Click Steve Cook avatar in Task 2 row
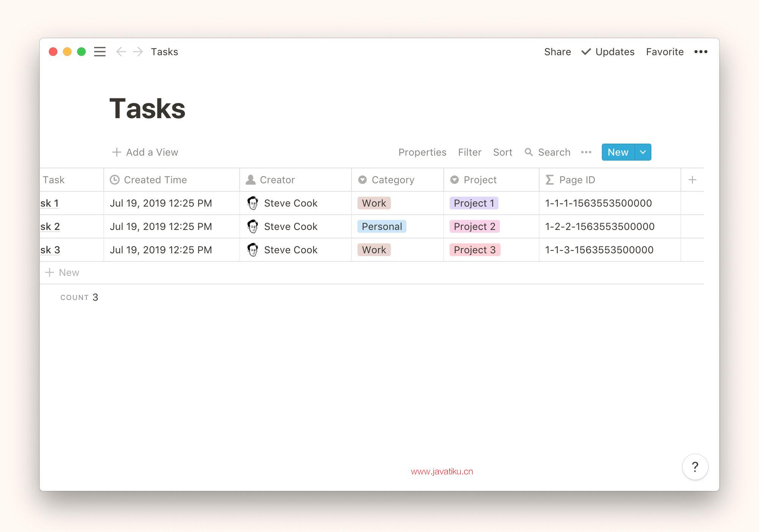This screenshot has height=532, width=759. point(252,226)
